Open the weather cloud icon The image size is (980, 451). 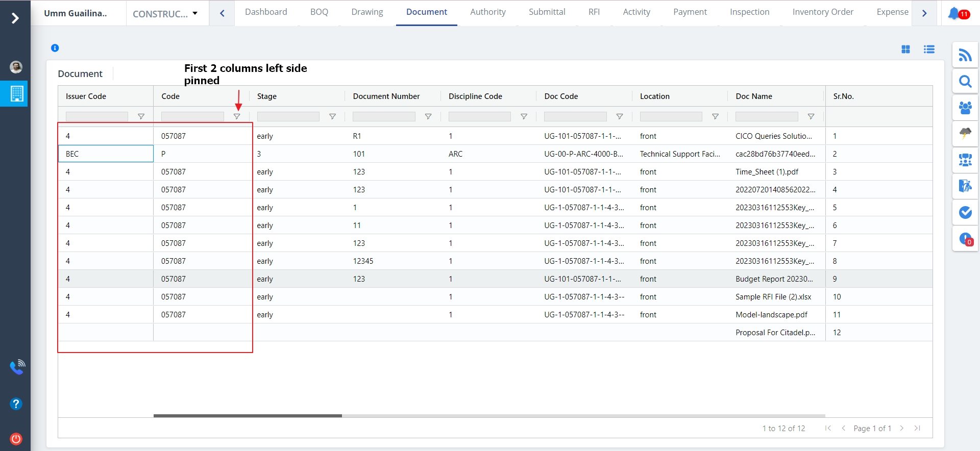[x=965, y=134]
